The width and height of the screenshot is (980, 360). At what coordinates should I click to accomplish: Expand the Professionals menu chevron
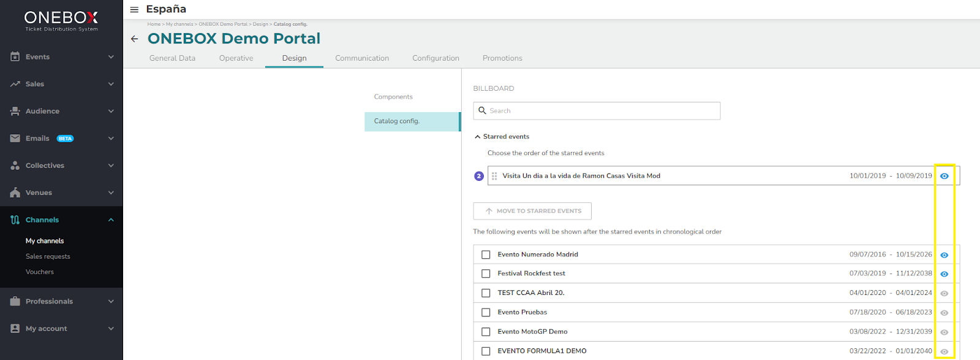point(111,301)
